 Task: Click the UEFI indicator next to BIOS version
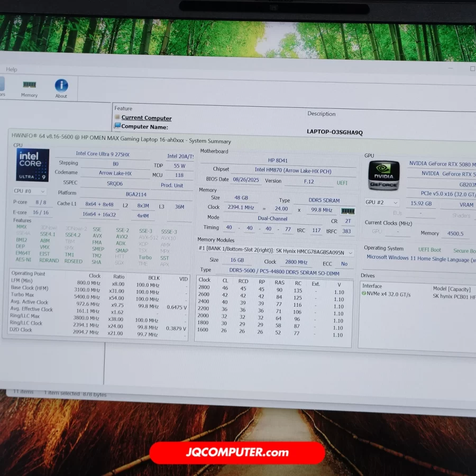(x=342, y=182)
